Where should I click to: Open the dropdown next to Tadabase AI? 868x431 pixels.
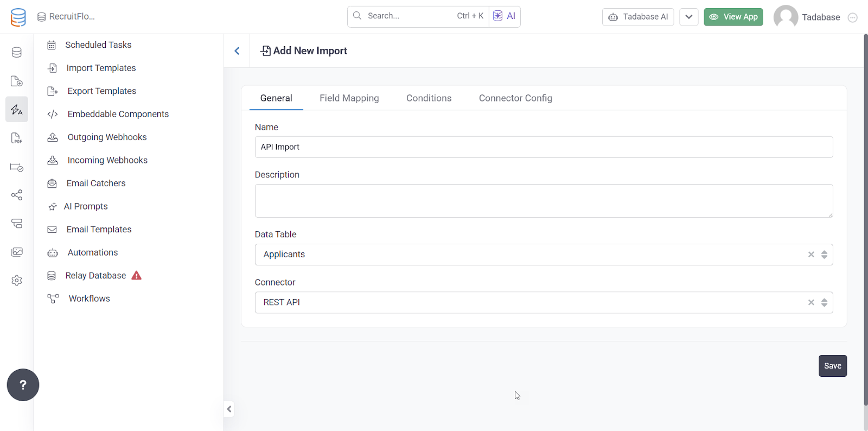point(688,17)
